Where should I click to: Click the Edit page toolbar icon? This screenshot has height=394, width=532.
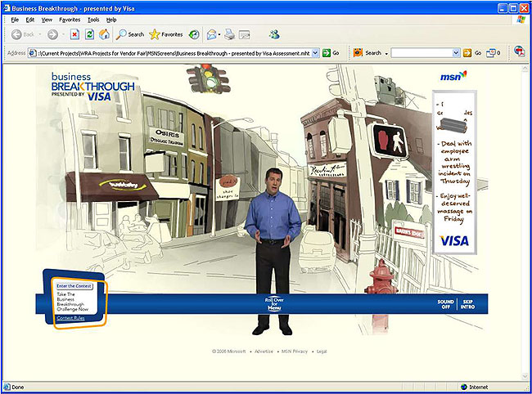click(x=244, y=34)
